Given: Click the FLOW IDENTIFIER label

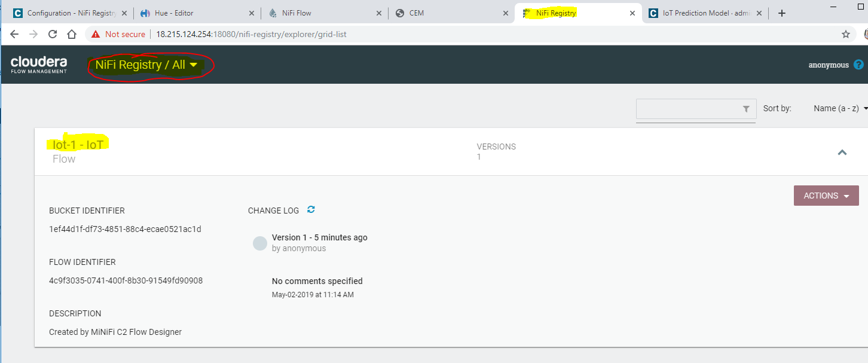Looking at the screenshot, I should pos(82,262).
